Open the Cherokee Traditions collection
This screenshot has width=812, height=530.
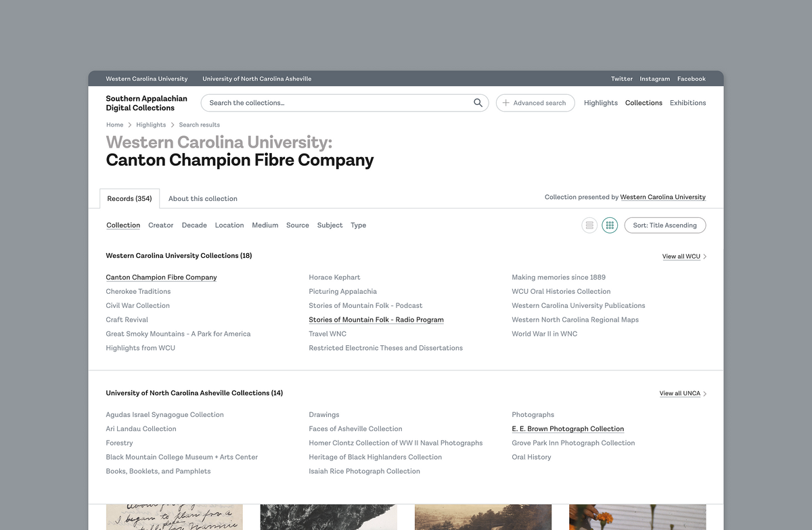click(x=137, y=291)
